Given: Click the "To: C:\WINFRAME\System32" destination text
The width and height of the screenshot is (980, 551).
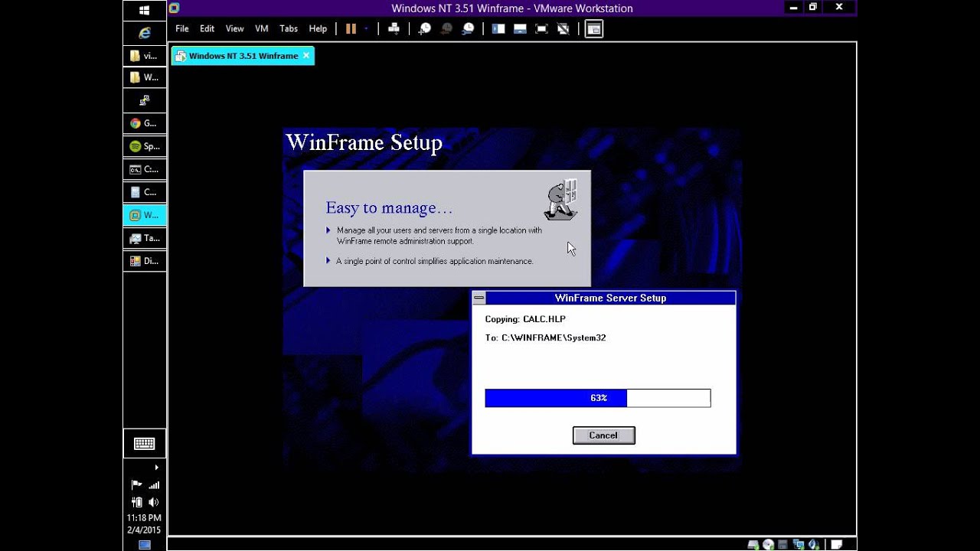Looking at the screenshot, I should point(545,337).
